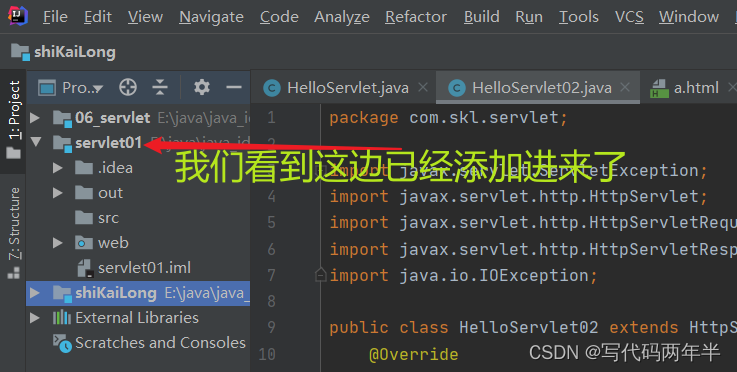The image size is (737, 372).
Task: Click the locate/select opened file crosshair icon
Action: click(128, 87)
